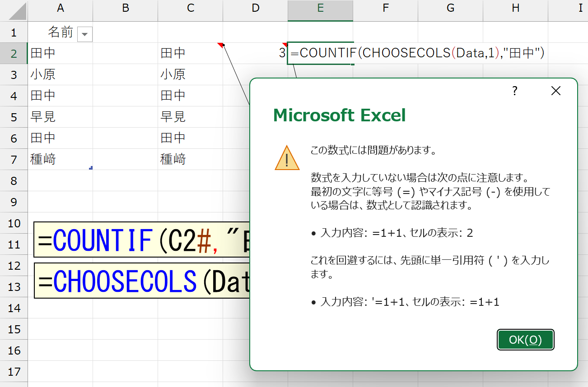This screenshot has width=588, height=387.
Task: Click cell A7 containing 種﨑
Action: pyautogui.click(x=60, y=159)
